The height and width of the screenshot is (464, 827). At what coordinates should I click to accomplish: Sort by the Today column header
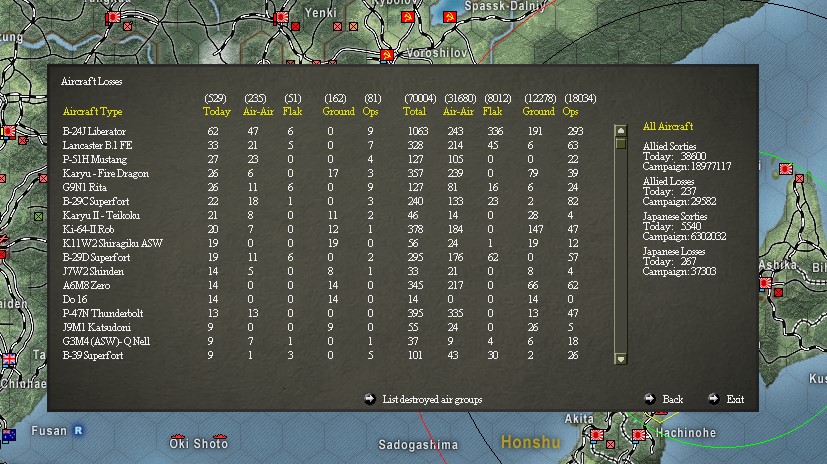[217, 111]
